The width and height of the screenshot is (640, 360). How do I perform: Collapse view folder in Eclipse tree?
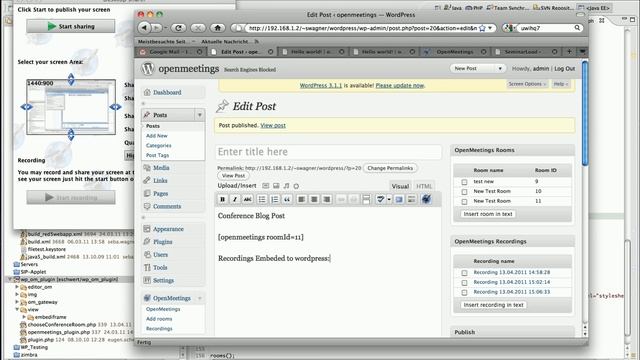[17, 309]
